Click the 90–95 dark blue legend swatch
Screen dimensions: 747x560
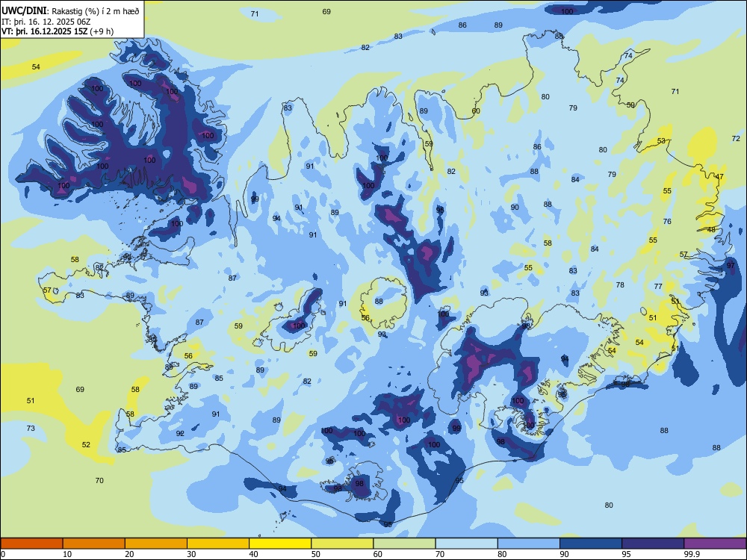[591, 544]
